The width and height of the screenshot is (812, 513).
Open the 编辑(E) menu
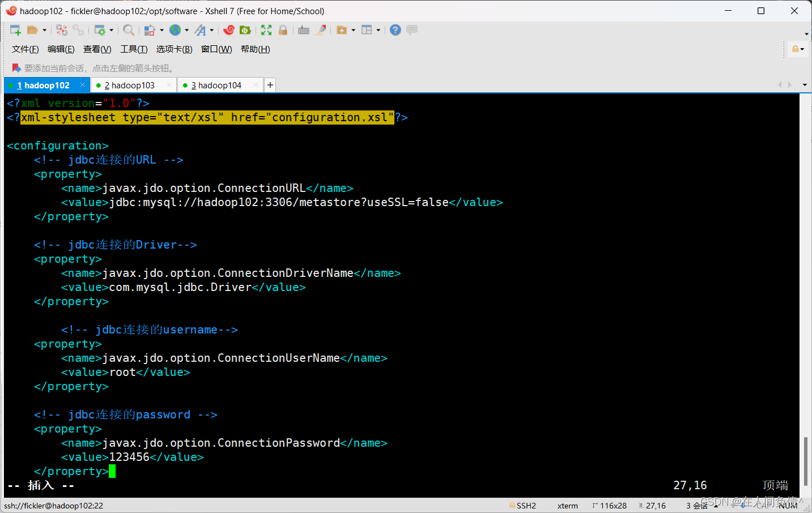tap(61, 49)
